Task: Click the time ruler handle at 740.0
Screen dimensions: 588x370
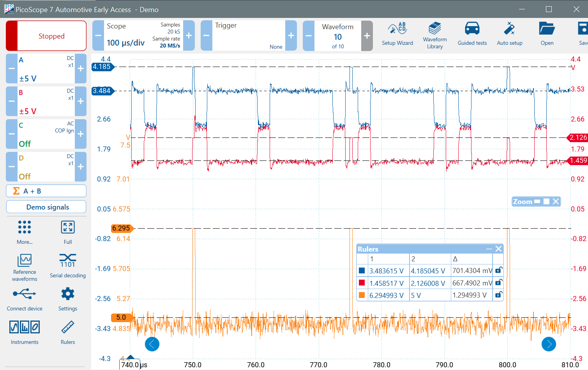Action: pyautogui.click(x=131, y=363)
